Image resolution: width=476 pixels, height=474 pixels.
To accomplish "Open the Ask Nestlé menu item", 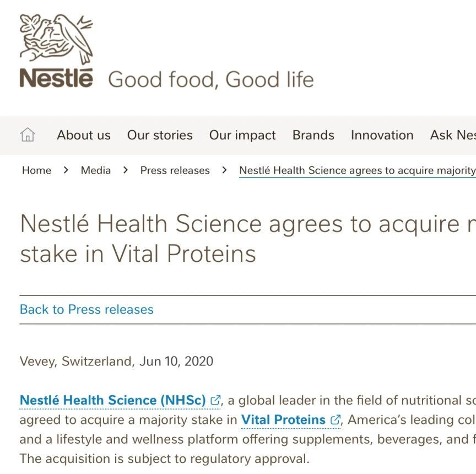I will (453, 135).
